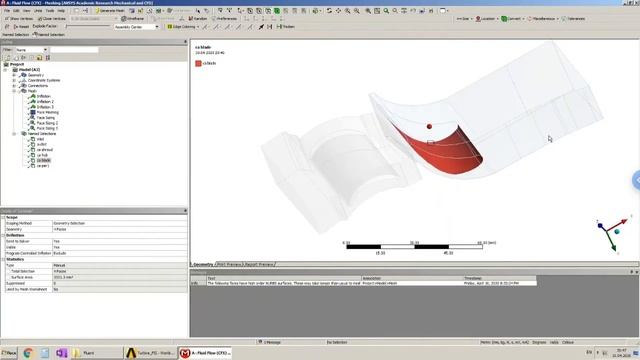Viewport: 640px width, 360px height.
Task: Select the inlet named selection
Action: pos(40,139)
